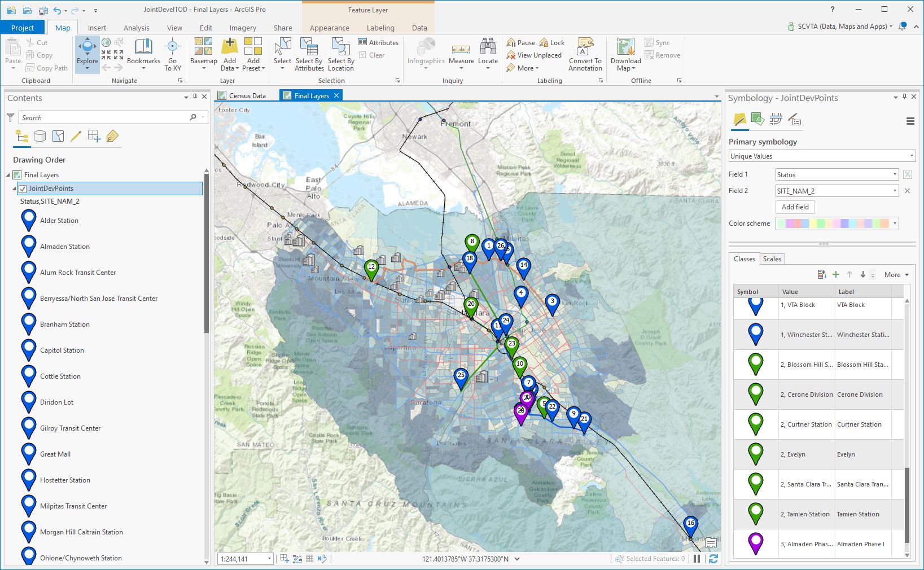
Task: Toggle the grid icon in map status bar
Action: point(309,559)
